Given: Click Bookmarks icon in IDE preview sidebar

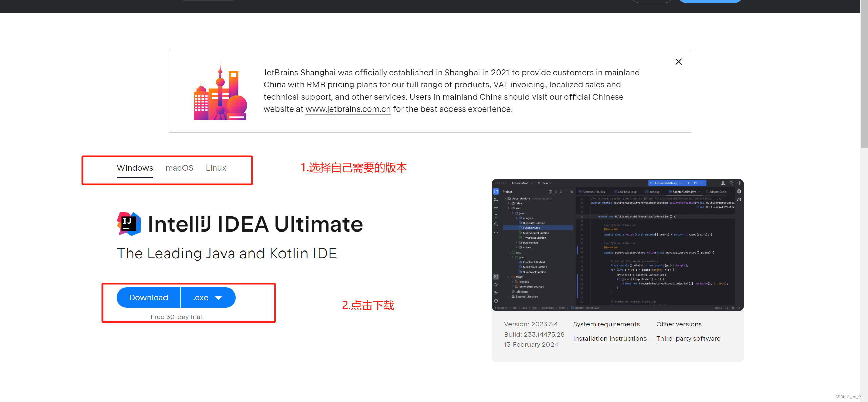Looking at the screenshot, I should point(496,216).
